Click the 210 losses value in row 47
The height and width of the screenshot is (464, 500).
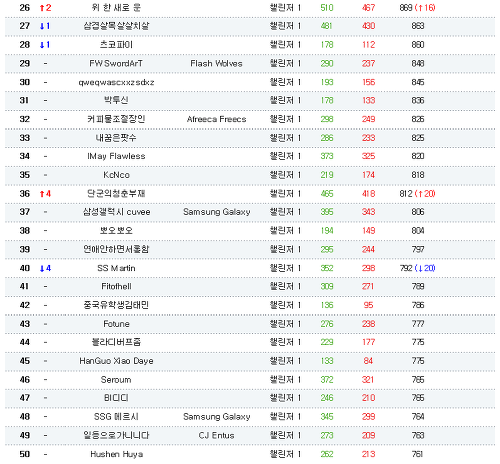(368, 398)
